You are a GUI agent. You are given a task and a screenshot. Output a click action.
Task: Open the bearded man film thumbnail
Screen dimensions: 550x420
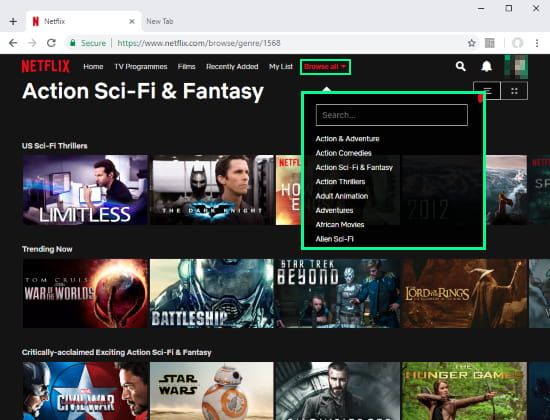(338, 391)
